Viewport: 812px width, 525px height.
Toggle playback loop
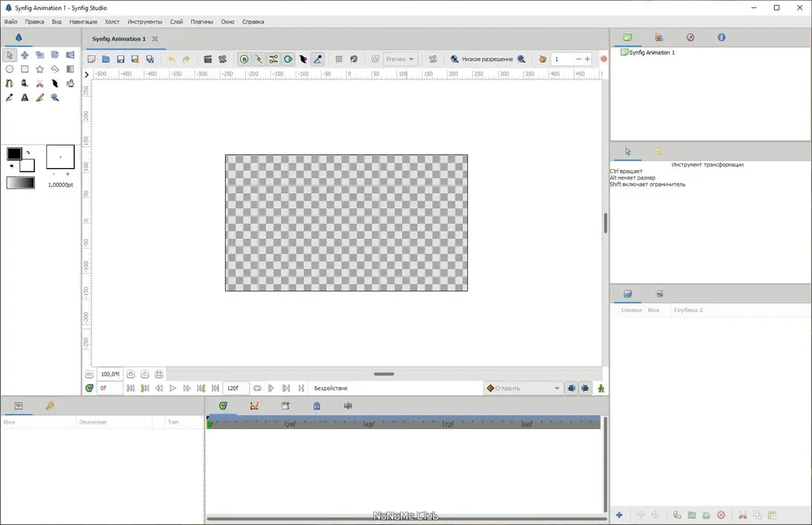click(x=257, y=388)
